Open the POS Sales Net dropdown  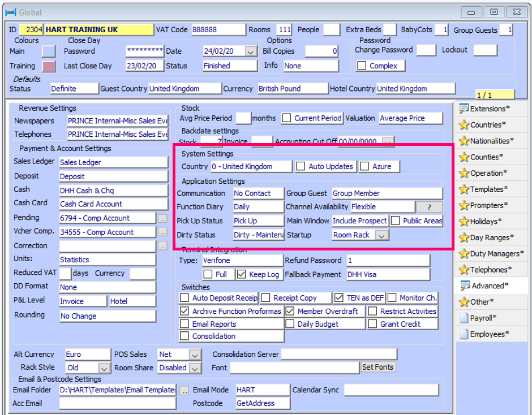click(195, 355)
